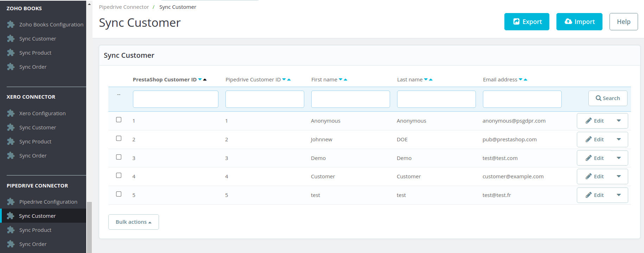Viewport: 644px width, 253px height.
Task: Click sidebar scrollbar up arrow
Action: [89, 4]
